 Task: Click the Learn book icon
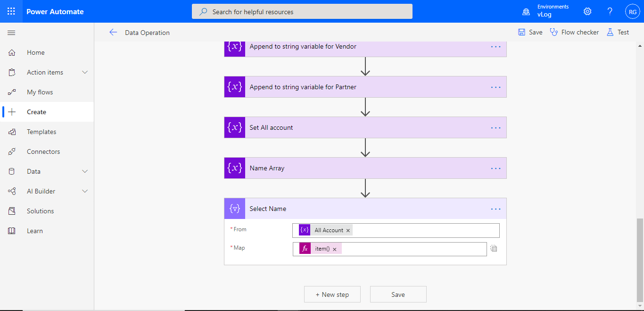12,231
